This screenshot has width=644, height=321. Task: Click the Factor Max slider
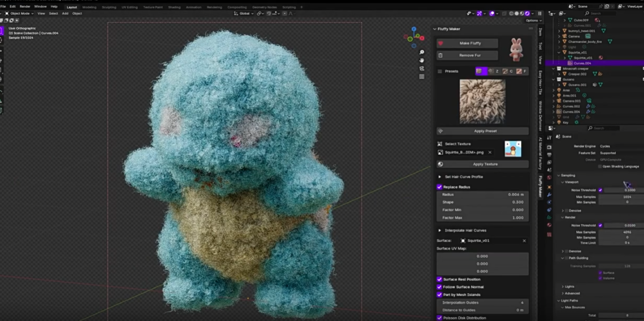(483, 218)
